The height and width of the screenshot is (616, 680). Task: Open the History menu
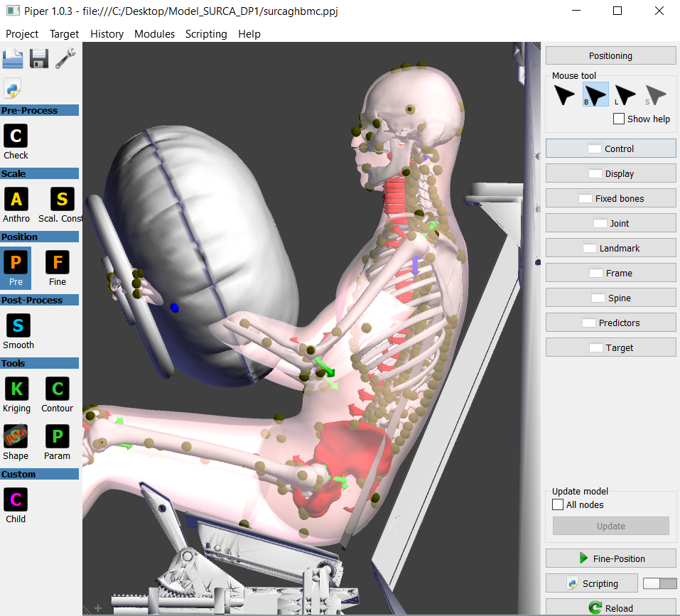[107, 34]
